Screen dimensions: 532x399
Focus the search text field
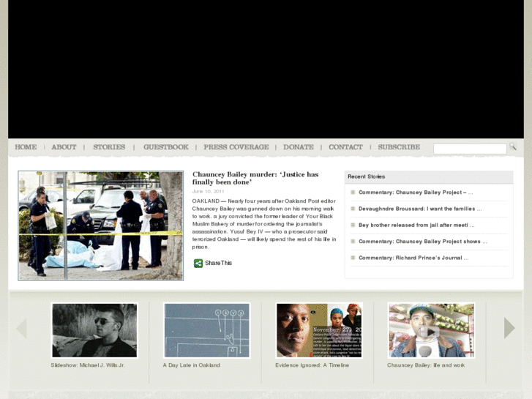[x=470, y=149]
